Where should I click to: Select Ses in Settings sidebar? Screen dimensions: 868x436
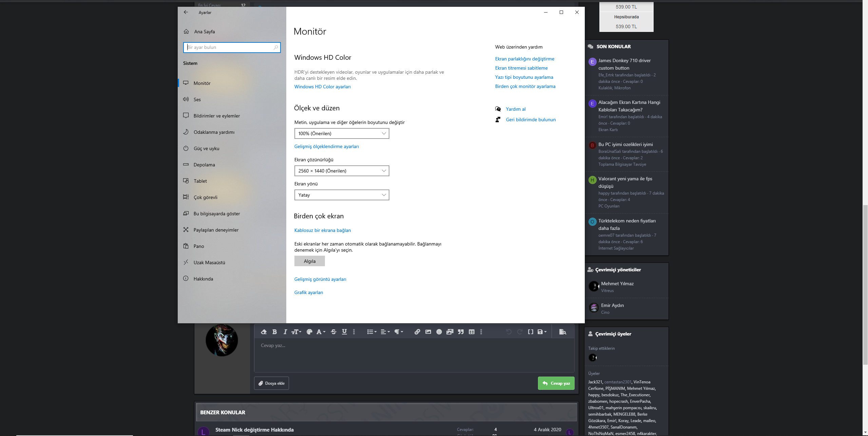point(197,99)
